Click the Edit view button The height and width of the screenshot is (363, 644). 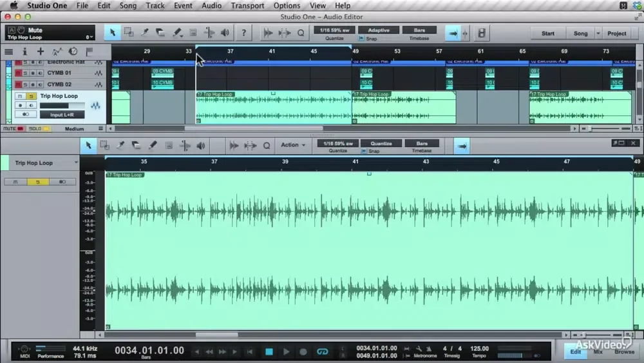click(575, 351)
